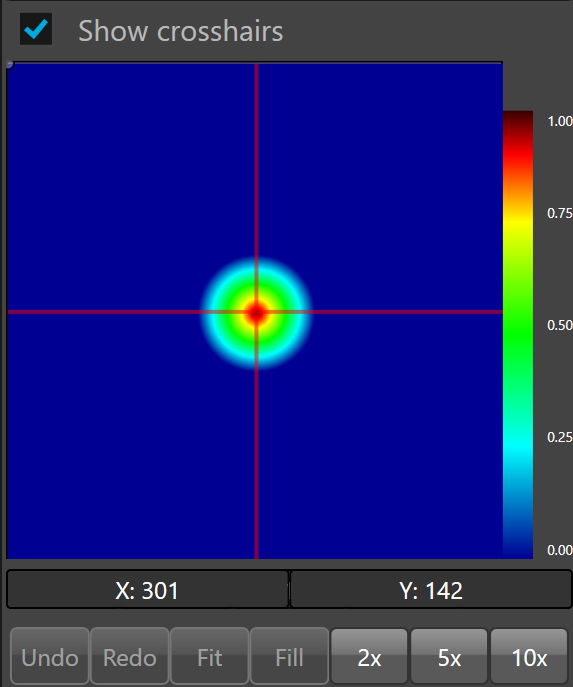Click the vertical crosshair line in the image
573x687 pixels.
[256, 175]
